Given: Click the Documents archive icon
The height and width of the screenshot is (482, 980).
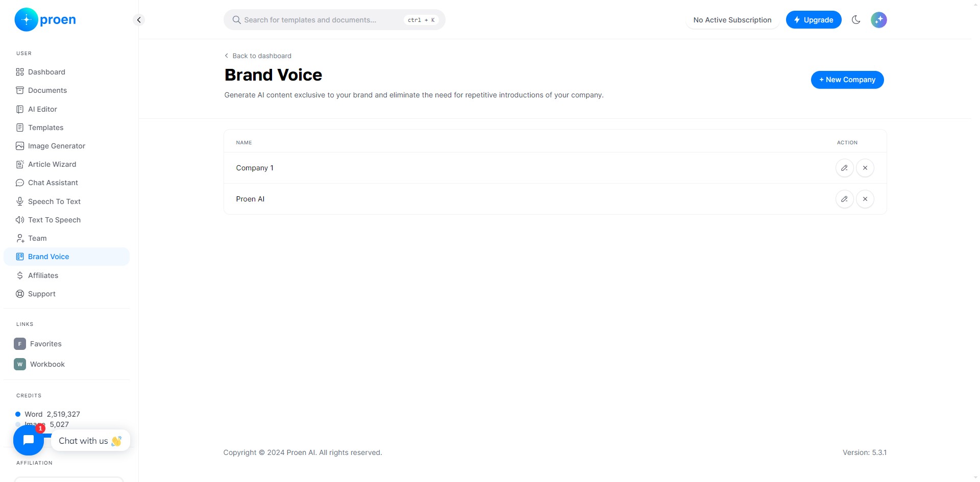Looking at the screenshot, I should tap(20, 90).
